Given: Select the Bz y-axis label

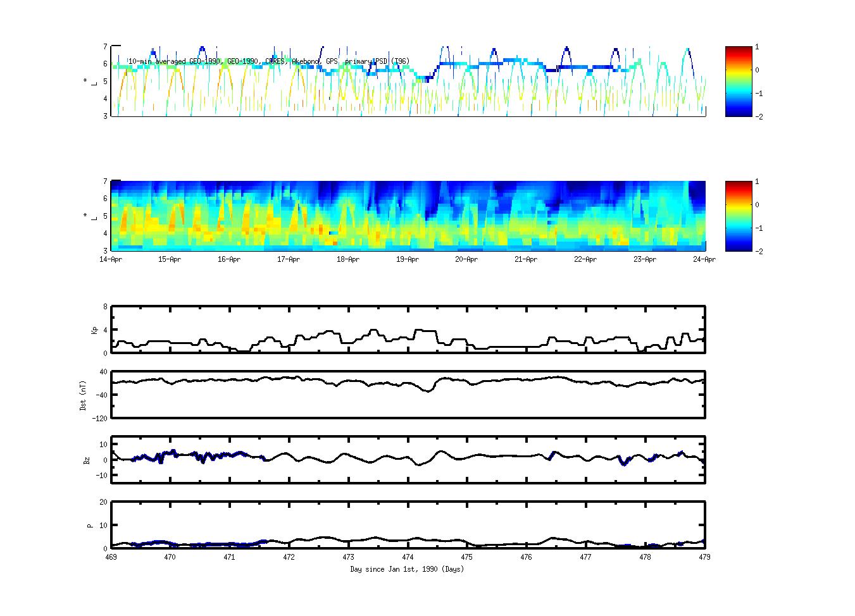Looking at the screenshot, I should coord(87,460).
